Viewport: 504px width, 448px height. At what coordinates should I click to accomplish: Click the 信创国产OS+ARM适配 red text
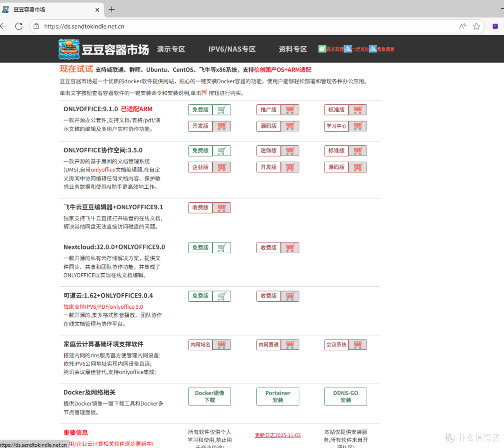282,70
